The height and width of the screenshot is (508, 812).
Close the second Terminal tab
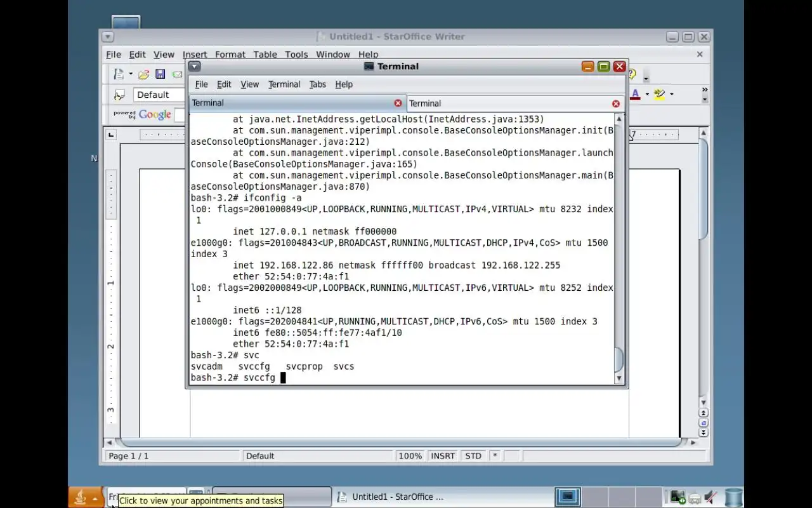615,104
